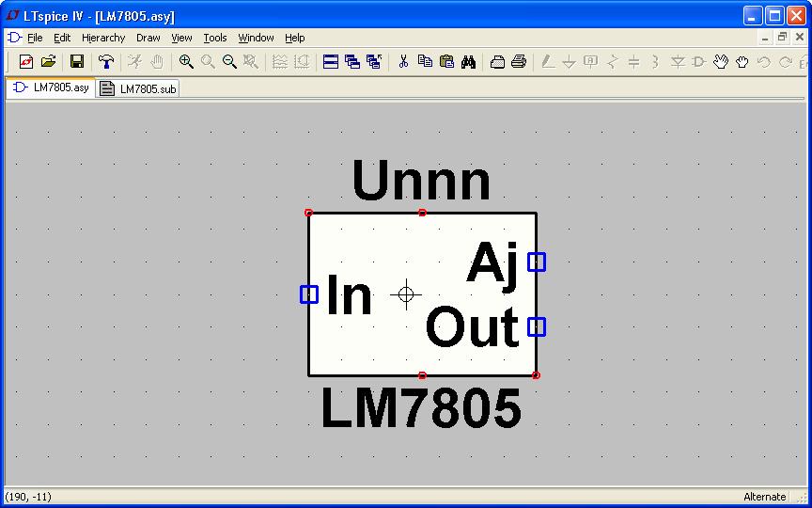Image resolution: width=812 pixels, height=508 pixels.
Task: Open the View menu
Action: tap(181, 38)
